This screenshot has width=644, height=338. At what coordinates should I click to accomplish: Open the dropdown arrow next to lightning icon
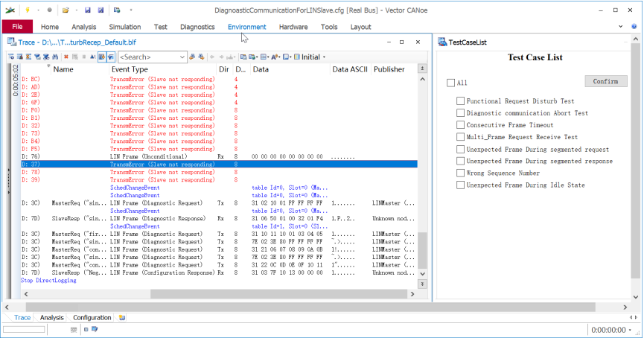(38, 10)
